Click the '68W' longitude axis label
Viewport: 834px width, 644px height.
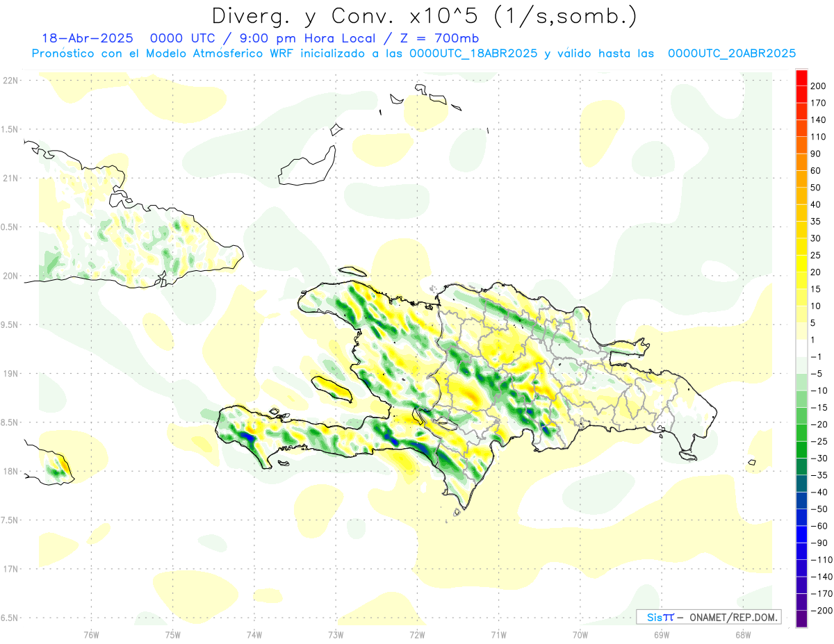[742, 635]
